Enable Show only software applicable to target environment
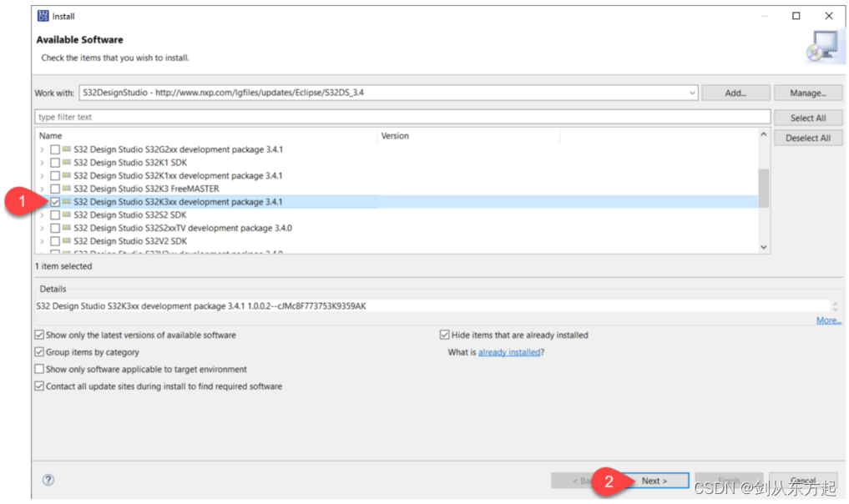The image size is (849, 504). 39,369
